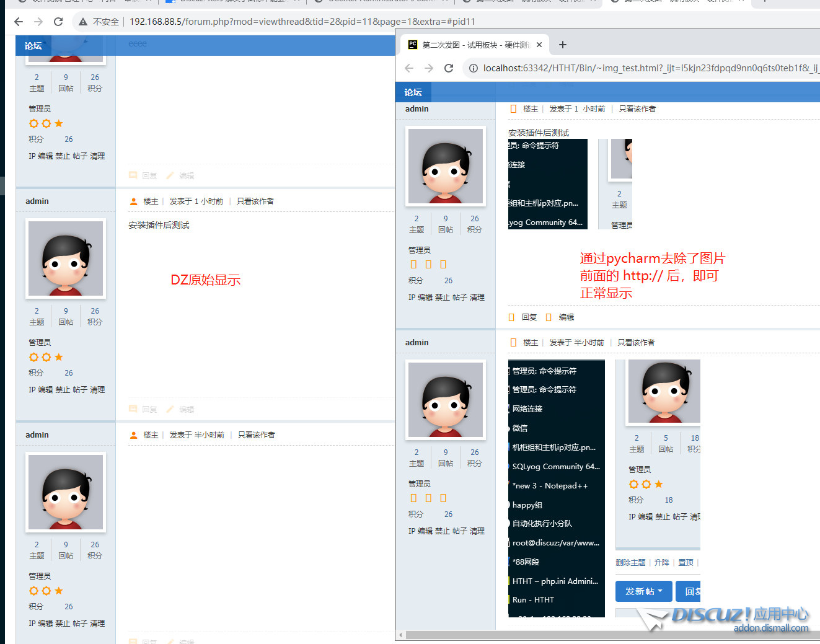Click the 不安全 warning triangle icon

click(82, 22)
